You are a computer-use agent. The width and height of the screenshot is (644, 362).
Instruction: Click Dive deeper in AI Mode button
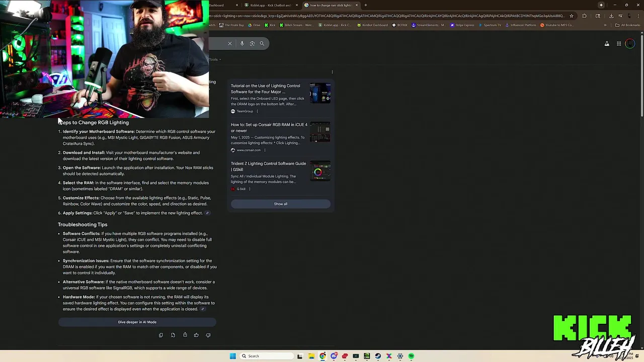coord(137,322)
